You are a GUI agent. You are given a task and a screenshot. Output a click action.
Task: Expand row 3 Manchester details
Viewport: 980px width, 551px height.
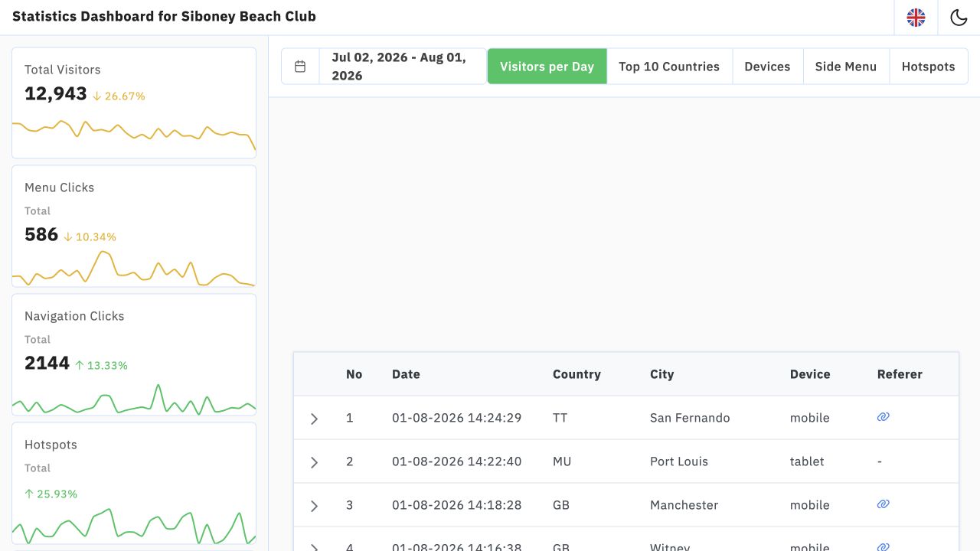[x=314, y=506]
